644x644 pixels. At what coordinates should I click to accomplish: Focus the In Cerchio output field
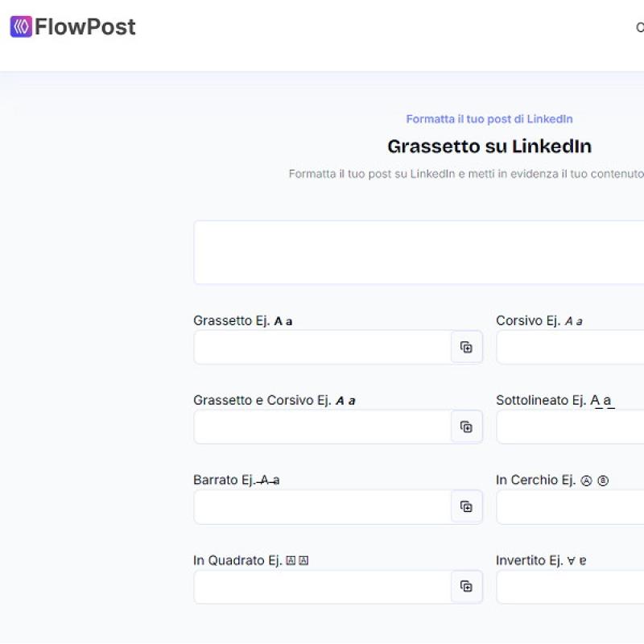click(570, 506)
